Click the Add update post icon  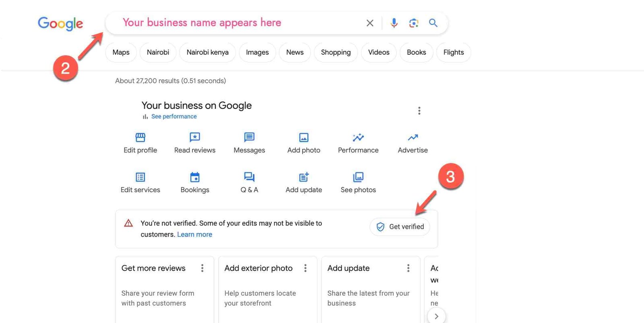[304, 177]
